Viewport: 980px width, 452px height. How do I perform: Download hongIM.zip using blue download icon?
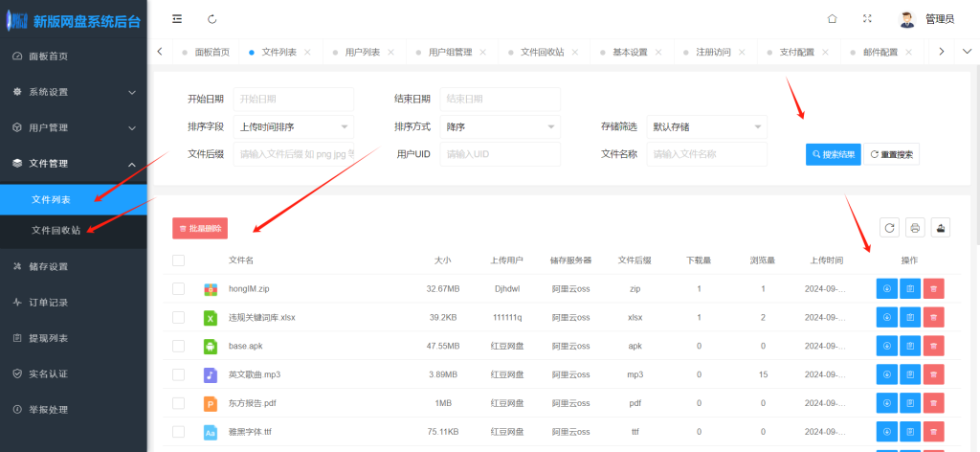tap(887, 289)
